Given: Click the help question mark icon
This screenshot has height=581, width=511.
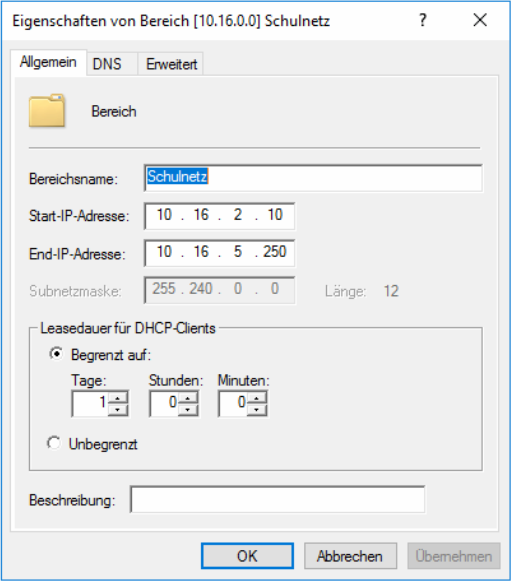Looking at the screenshot, I should 423,20.
